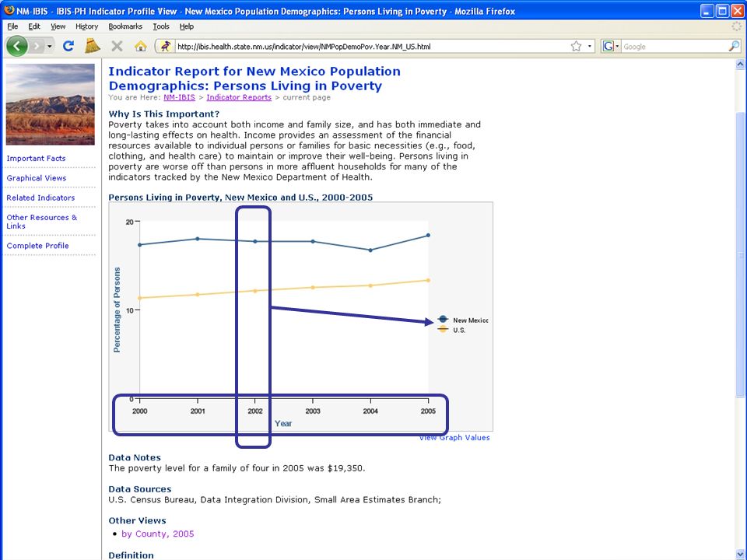Click the 'Percentage of Persons' axis label

coord(117,310)
